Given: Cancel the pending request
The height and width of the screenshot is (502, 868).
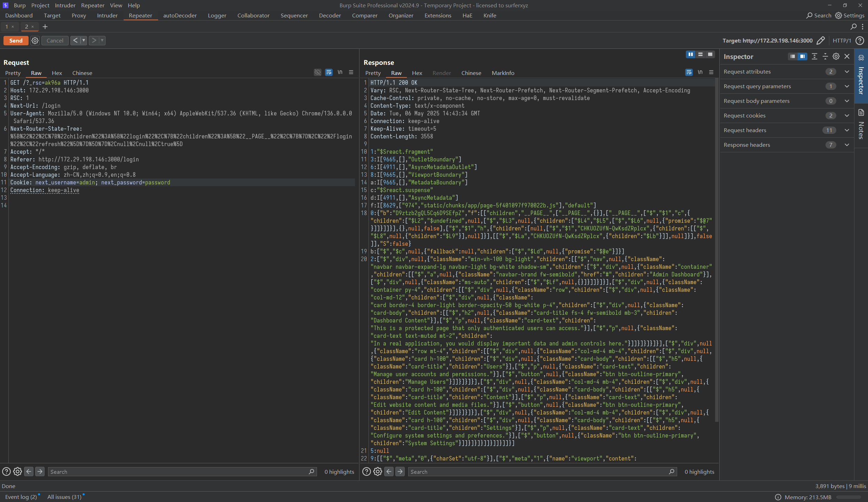Looking at the screenshot, I should point(55,40).
